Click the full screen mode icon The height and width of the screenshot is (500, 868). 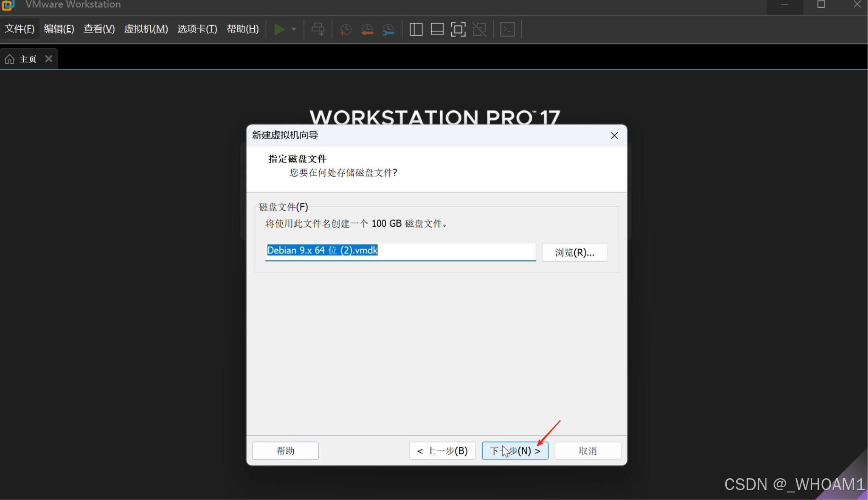click(x=458, y=29)
